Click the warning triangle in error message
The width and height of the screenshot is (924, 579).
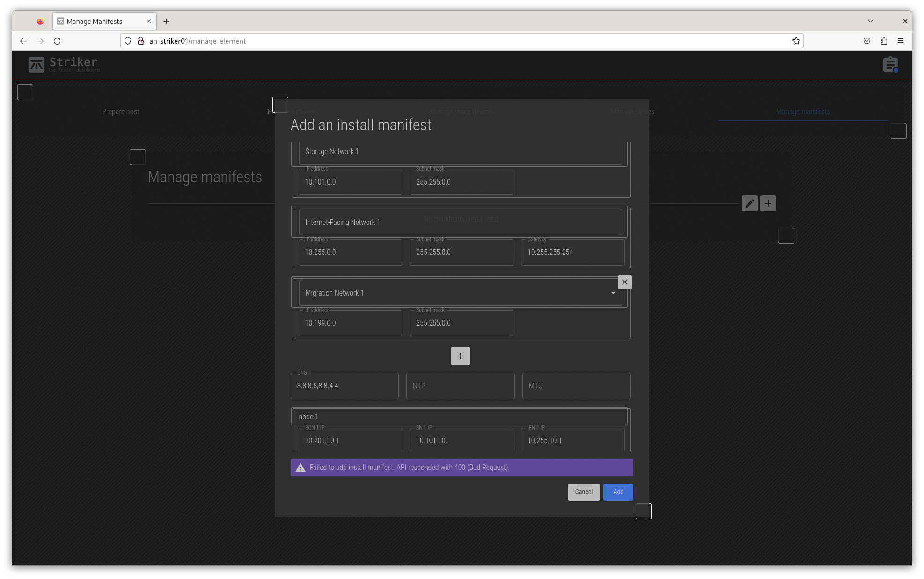tap(301, 468)
